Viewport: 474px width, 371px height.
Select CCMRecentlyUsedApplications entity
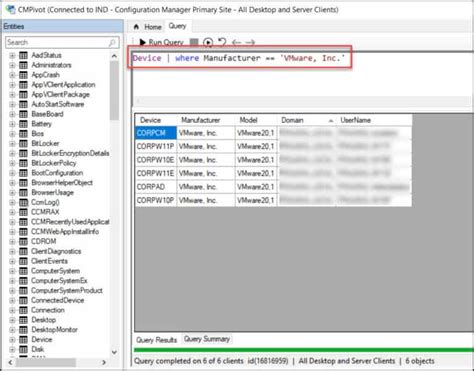pos(70,222)
